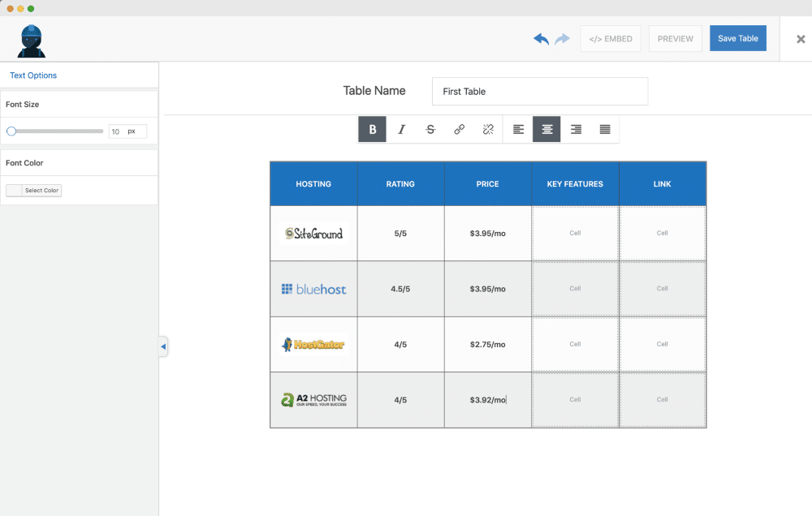Select the SiteGround Key Features cell

[575, 234]
